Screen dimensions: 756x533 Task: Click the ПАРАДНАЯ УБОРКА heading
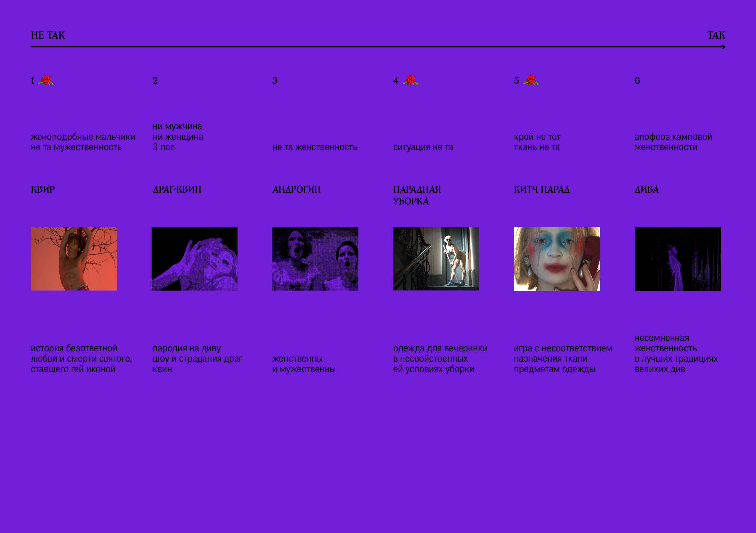click(x=417, y=195)
